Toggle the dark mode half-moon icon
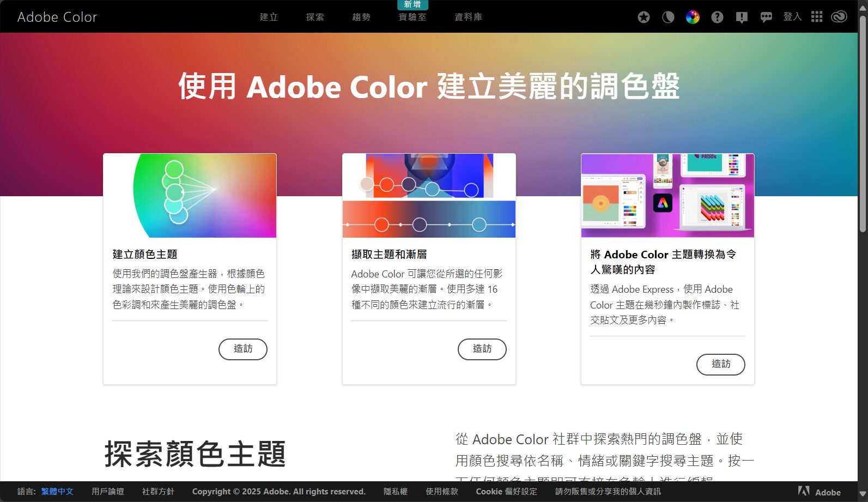The width and height of the screenshot is (868, 502). [668, 17]
